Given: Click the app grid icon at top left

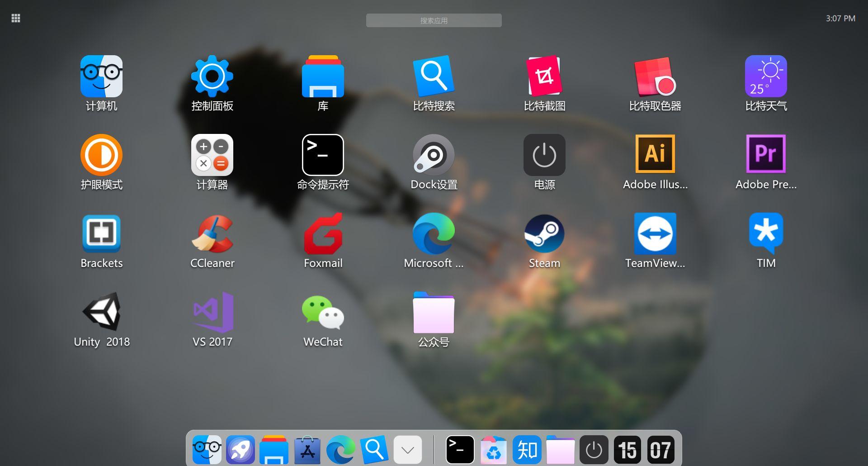Looking at the screenshot, I should click(15, 18).
